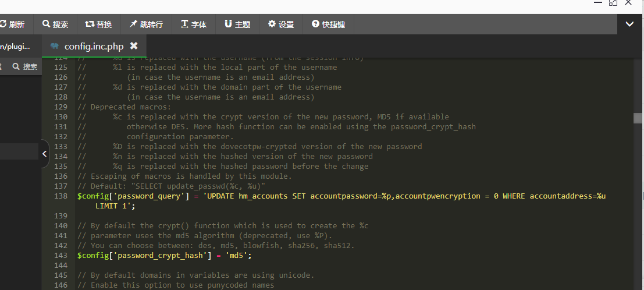Open 设置 settings with gear icon
Viewport: 644px width, 290px height.
[280, 24]
